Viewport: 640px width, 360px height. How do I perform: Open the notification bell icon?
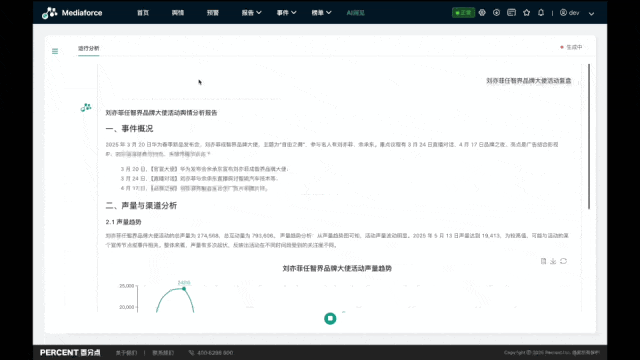[541, 13]
